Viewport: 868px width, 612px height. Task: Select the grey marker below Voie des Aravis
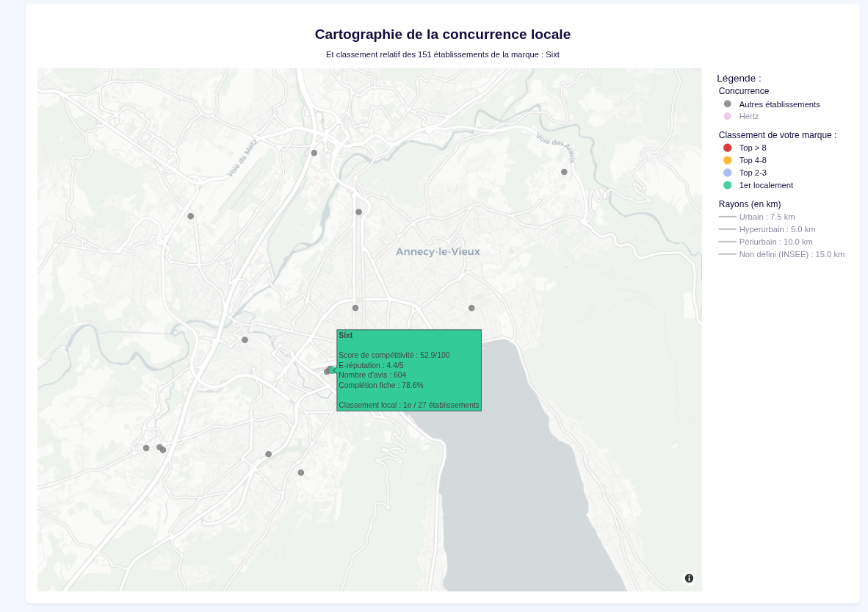[x=564, y=172]
